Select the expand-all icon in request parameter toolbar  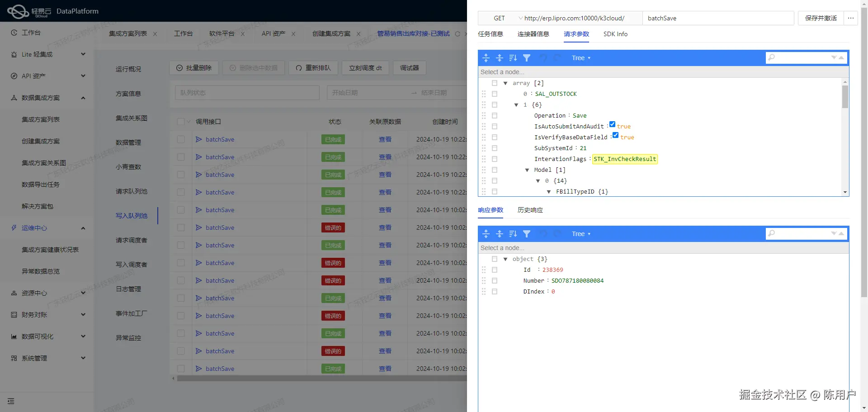tap(486, 57)
